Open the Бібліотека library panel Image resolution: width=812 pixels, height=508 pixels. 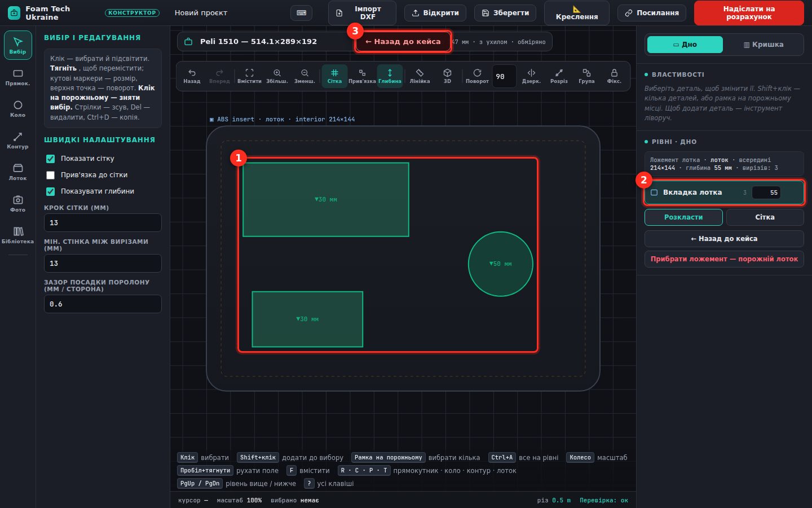pyautogui.click(x=17, y=235)
